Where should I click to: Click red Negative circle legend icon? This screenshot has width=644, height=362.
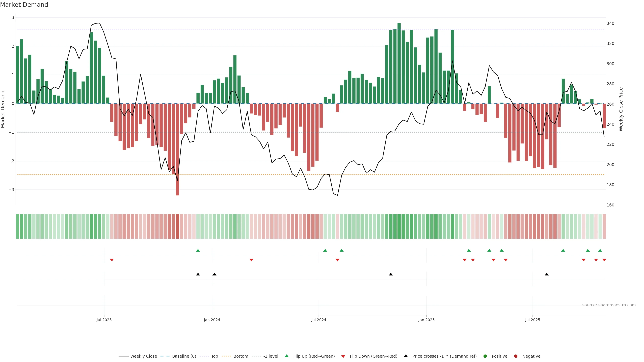point(516,356)
